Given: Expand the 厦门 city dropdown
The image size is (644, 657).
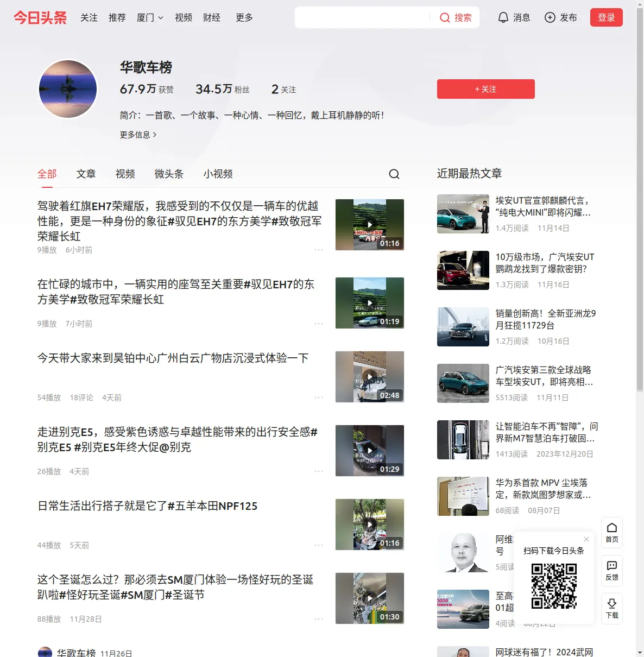Looking at the screenshot, I should point(150,18).
